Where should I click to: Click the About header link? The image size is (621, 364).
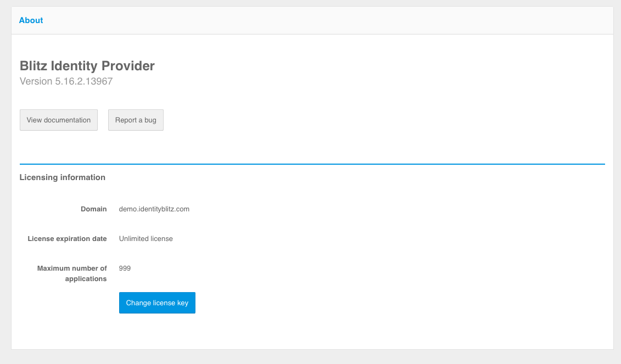(31, 20)
